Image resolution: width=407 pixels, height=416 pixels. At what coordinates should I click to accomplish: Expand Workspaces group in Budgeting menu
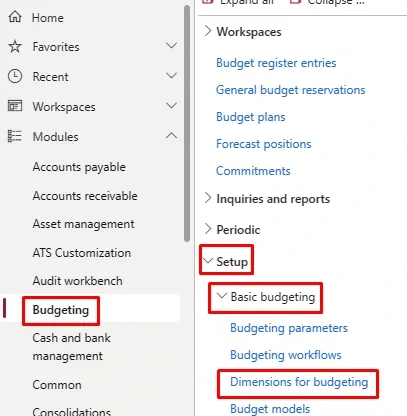208,31
